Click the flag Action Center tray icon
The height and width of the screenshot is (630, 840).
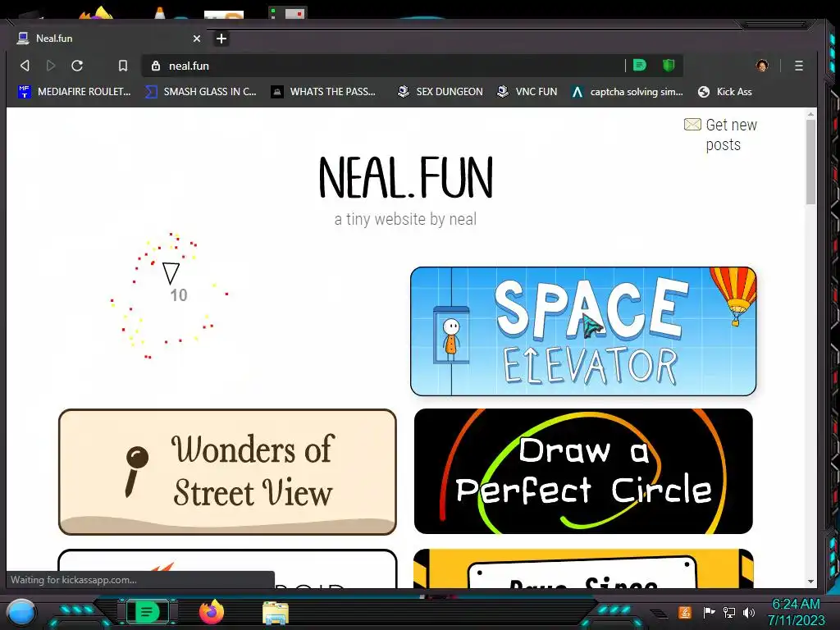709,612
